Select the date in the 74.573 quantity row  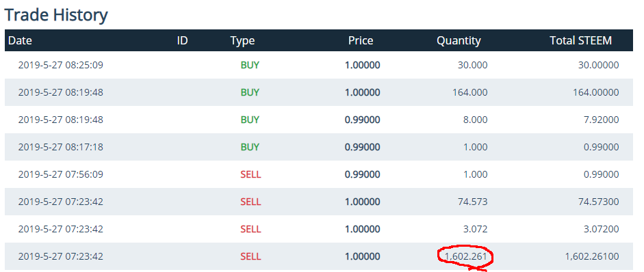pyautogui.click(x=61, y=202)
